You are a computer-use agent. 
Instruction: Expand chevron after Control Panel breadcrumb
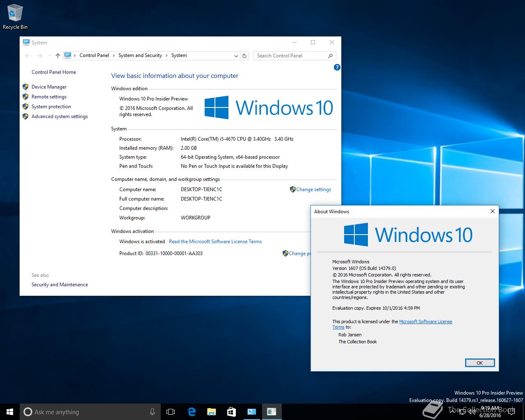pos(114,55)
